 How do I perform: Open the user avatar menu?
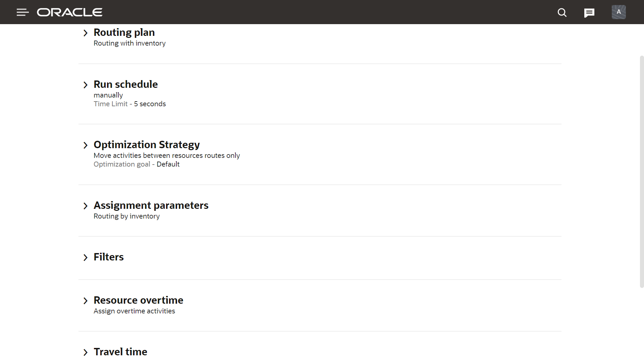(619, 12)
